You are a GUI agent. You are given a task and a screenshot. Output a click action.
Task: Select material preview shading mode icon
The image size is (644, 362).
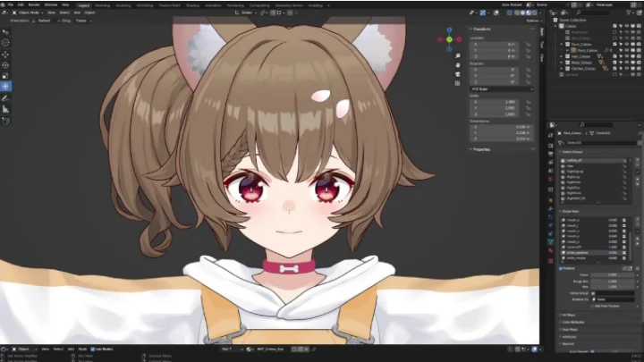(x=529, y=13)
